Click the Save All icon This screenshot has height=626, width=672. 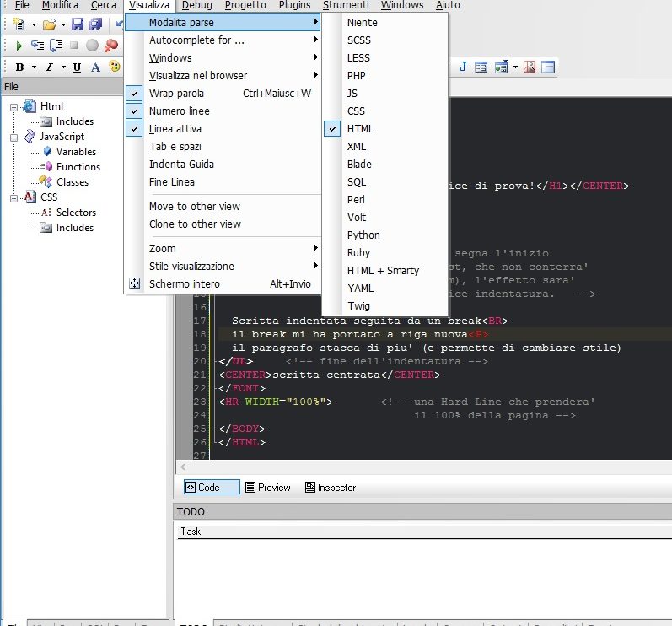point(95,25)
